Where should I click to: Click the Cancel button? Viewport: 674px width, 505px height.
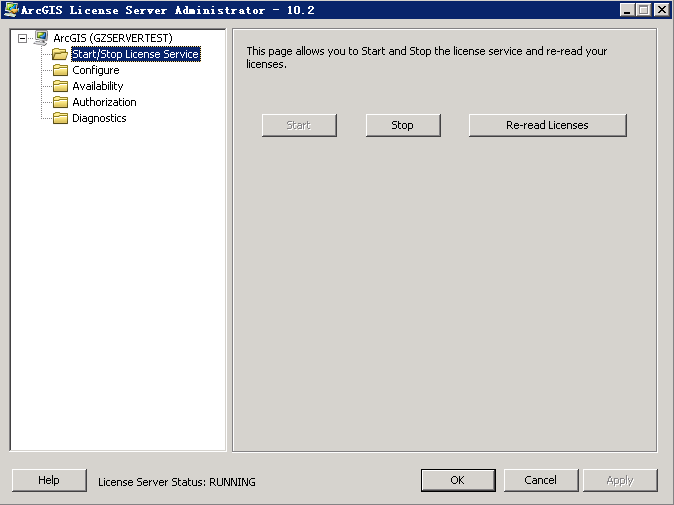(x=541, y=480)
